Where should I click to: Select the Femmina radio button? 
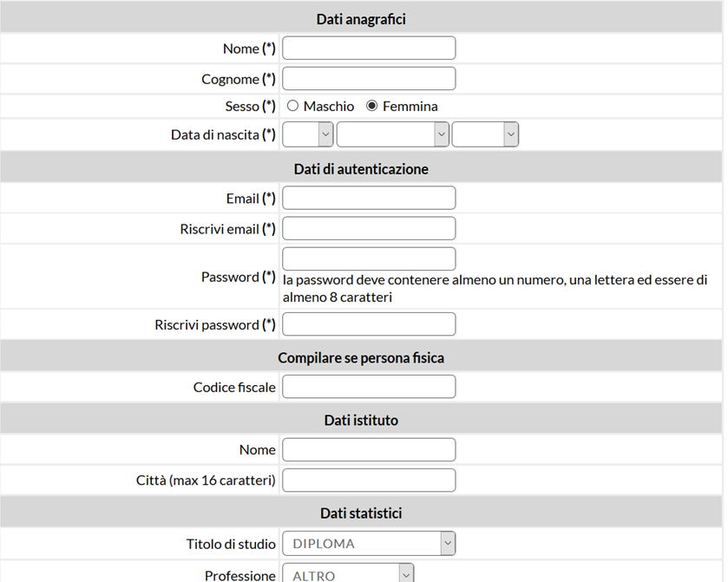point(372,106)
